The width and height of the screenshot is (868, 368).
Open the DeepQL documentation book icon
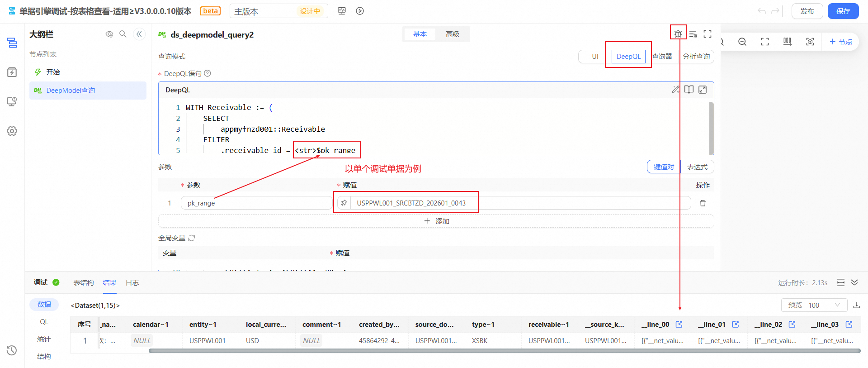point(689,90)
